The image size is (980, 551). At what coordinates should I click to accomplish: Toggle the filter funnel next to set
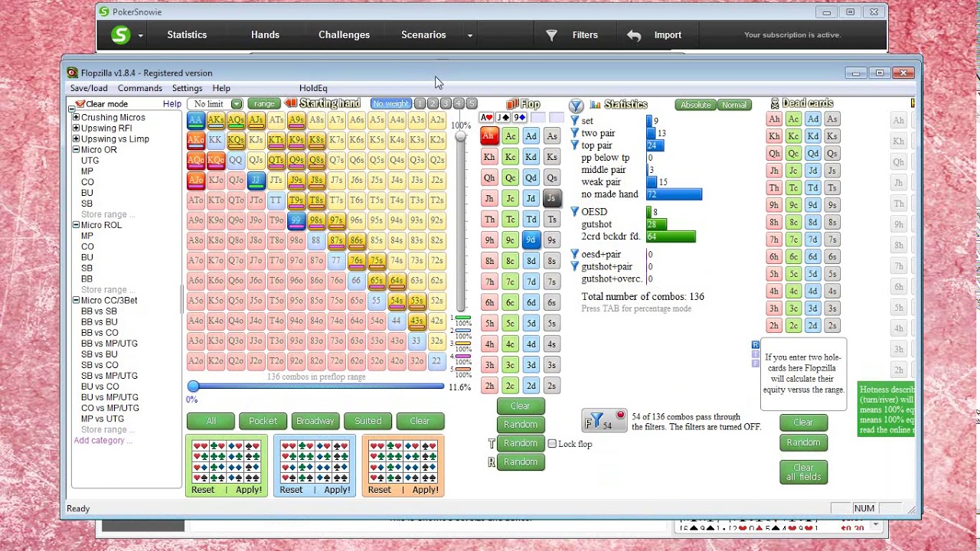pos(575,121)
